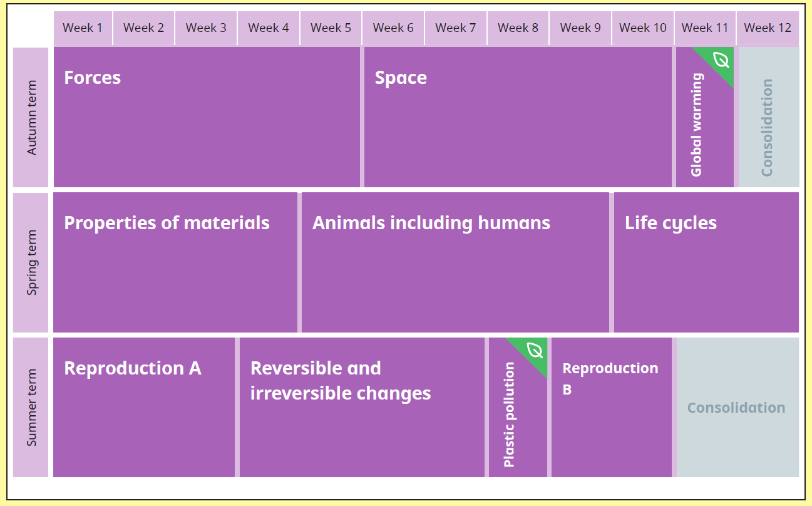This screenshot has height=506, width=812.
Task: Select the Summer term Consolidation block
Action: click(737, 408)
